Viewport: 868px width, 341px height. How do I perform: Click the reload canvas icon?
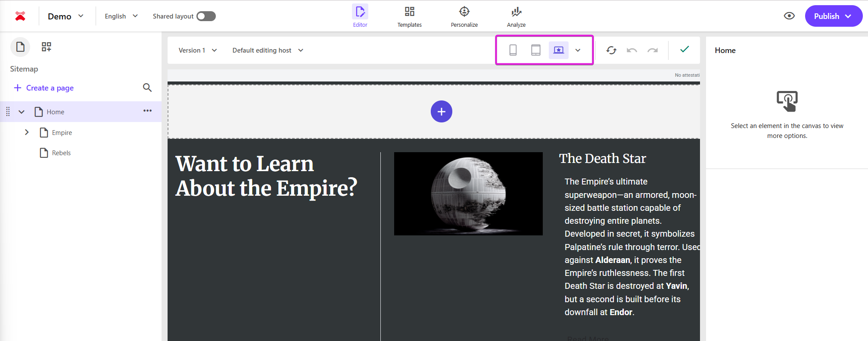click(611, 50)
